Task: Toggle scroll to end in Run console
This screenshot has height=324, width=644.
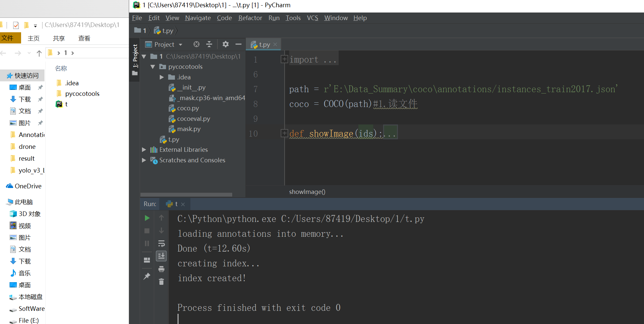Action: coord(161,256)
